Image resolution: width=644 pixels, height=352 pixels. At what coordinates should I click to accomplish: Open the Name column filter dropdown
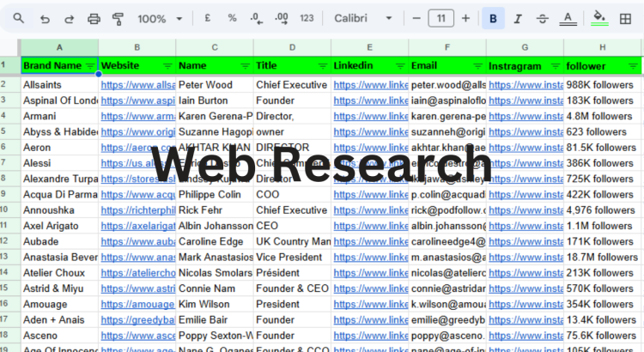246,66
